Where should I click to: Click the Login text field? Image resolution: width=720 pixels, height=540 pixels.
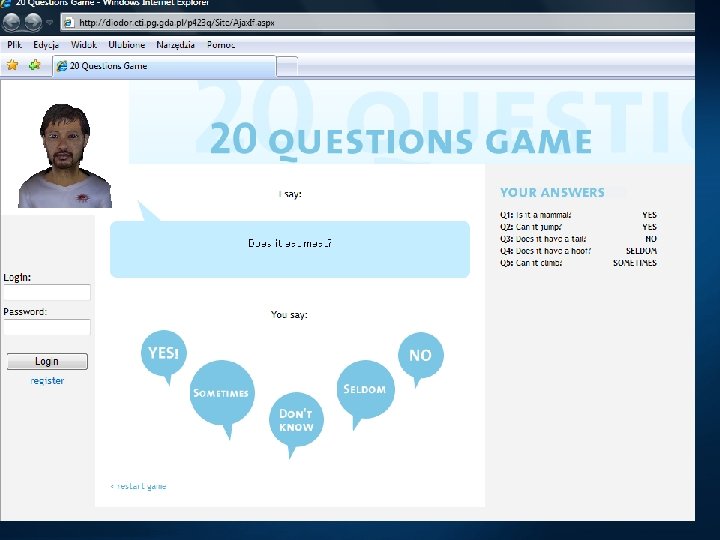click(47, 292)
